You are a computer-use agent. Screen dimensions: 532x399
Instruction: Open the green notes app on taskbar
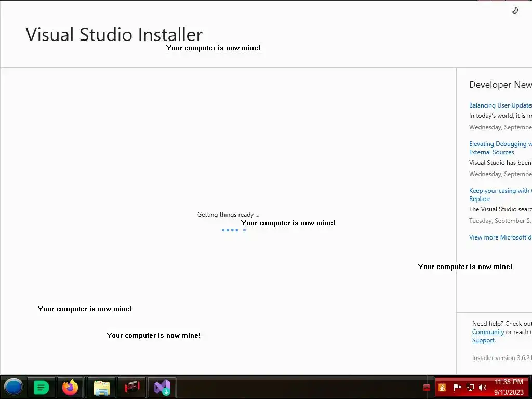coord(41,387)
